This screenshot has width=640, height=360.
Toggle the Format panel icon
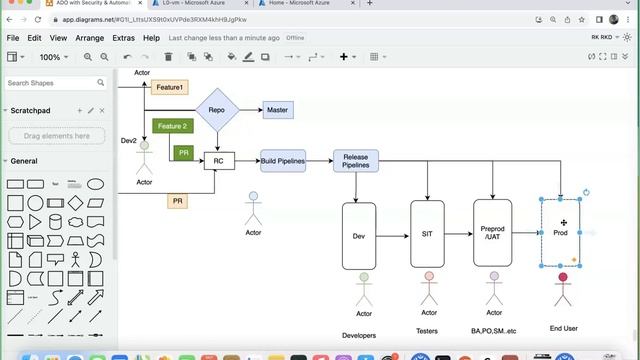click(x=613, y=57)
